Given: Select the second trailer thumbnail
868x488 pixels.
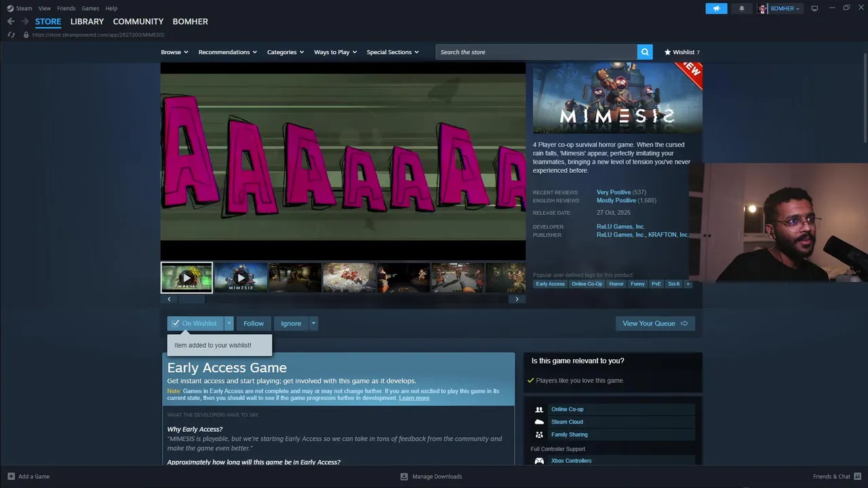Looking at the screenshot, I should [x=241, y=278].
